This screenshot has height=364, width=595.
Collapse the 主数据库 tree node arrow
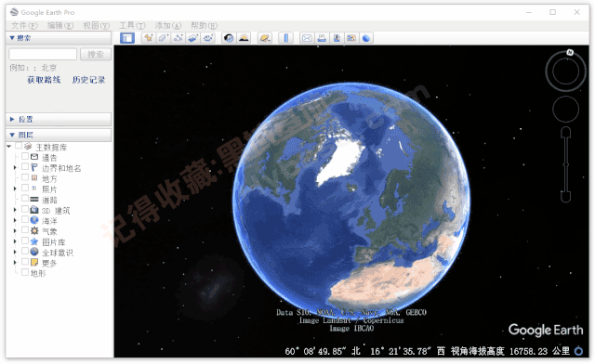(8, 147)
